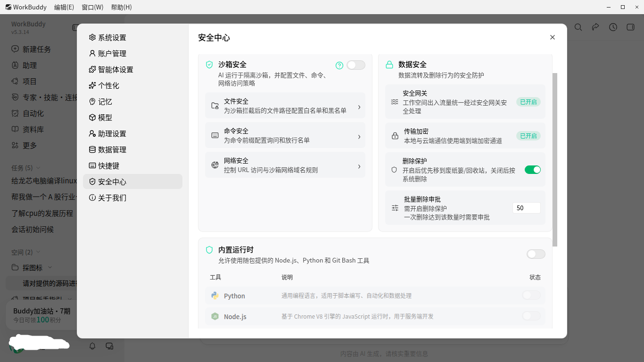Enable the 沙箱安全 switch
644x362 pixels.
(356, 65)
